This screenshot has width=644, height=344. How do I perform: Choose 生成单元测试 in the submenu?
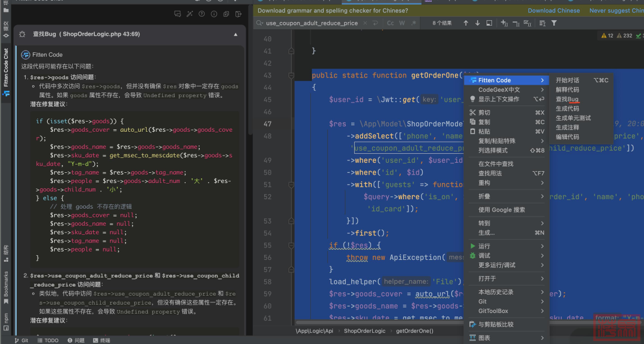[573, 118]
